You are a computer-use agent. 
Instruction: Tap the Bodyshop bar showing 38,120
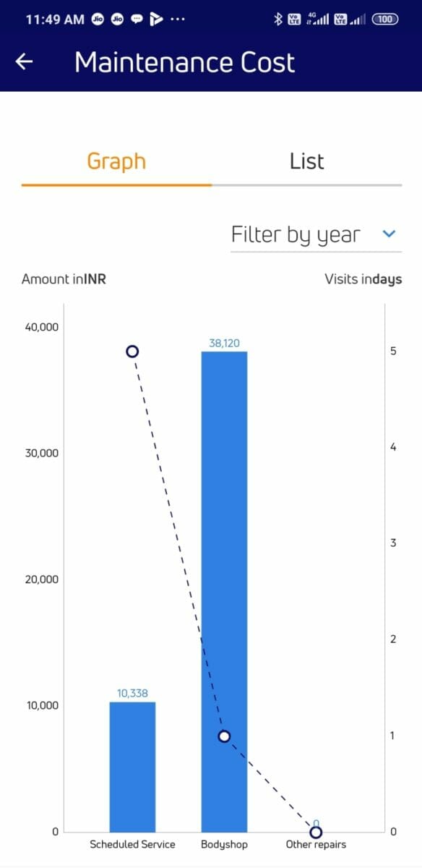(224, 591)
